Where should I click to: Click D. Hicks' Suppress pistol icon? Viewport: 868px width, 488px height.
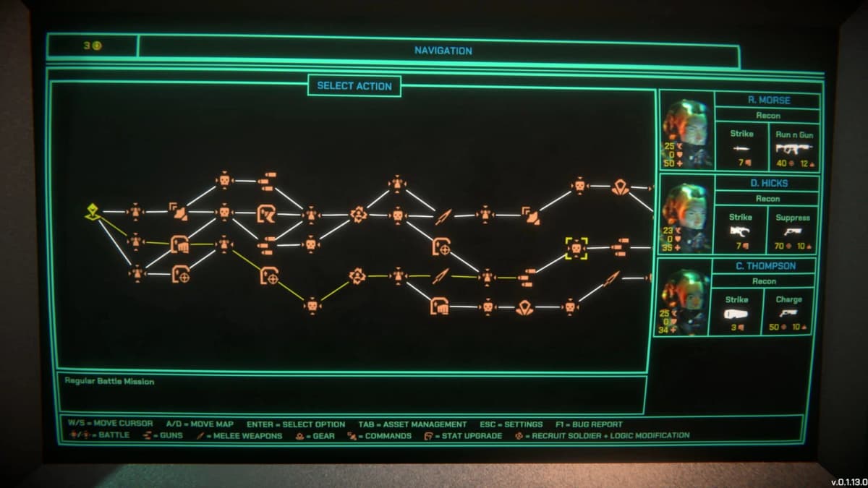(793, 233)
